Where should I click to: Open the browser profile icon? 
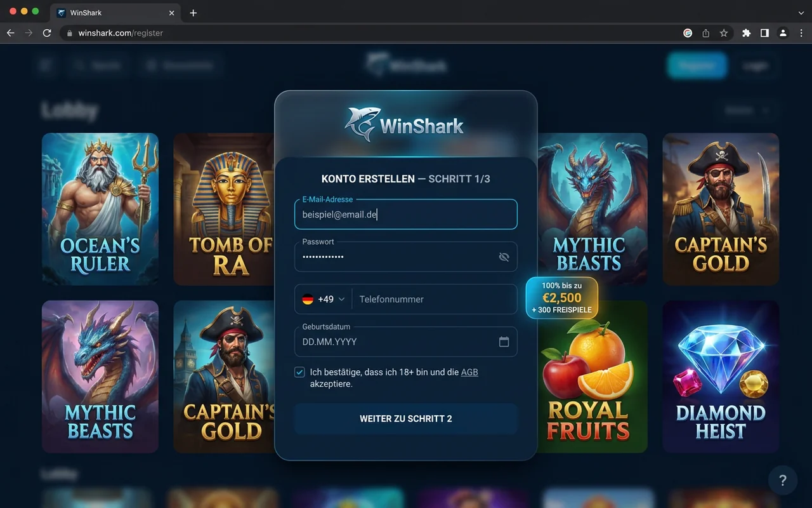click(783, 33)
